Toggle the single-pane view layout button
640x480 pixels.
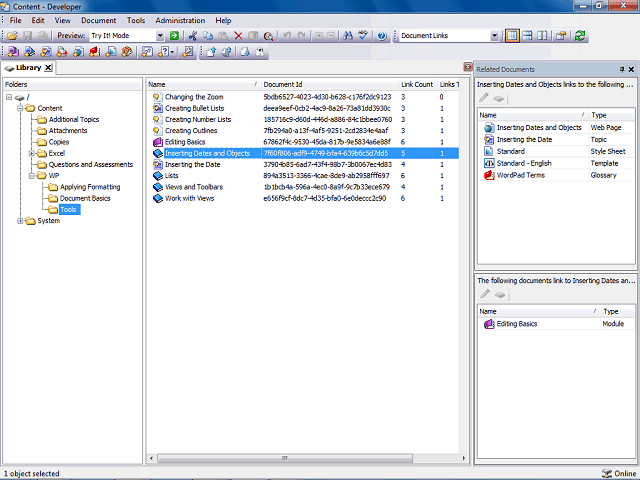[512, 36]
